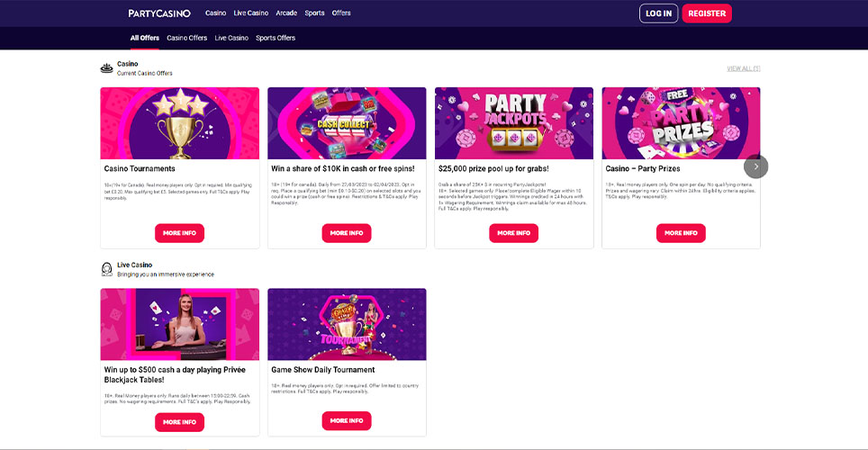Open Live Casino in the top navigation
The height and width of the screenshot is (450, 868).
tap(251, 13)
